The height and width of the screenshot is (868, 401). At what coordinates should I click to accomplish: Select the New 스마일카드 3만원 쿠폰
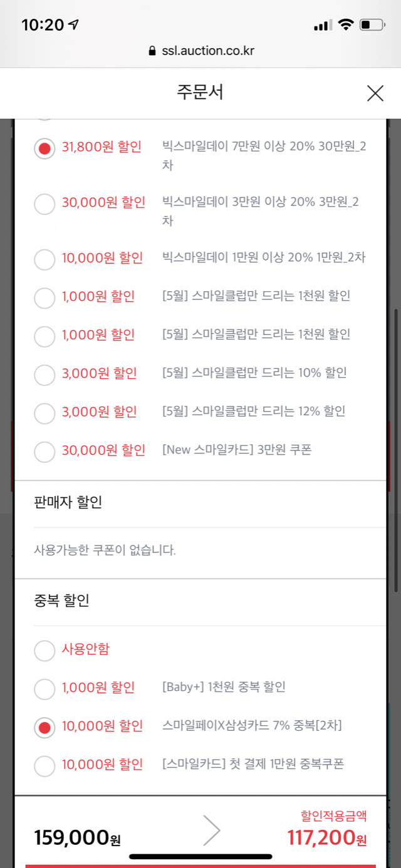[x=44, y=452]
